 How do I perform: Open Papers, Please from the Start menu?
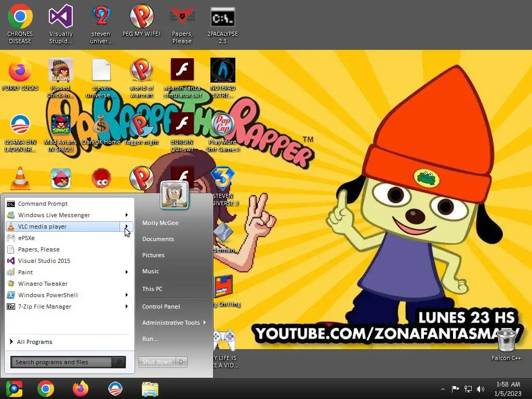click(69, 249)
